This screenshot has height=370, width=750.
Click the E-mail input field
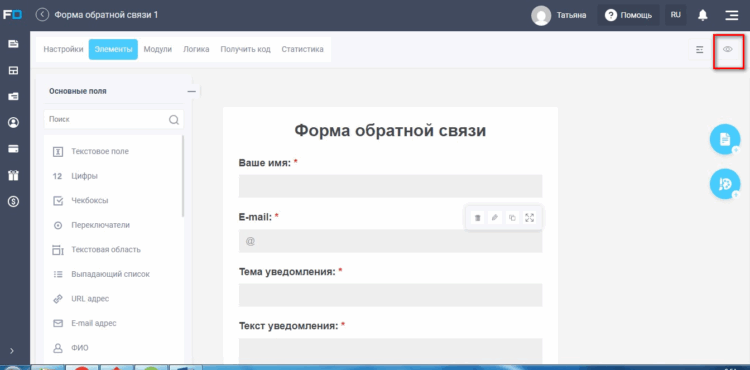pyautogui.click(x=390, y=241)
